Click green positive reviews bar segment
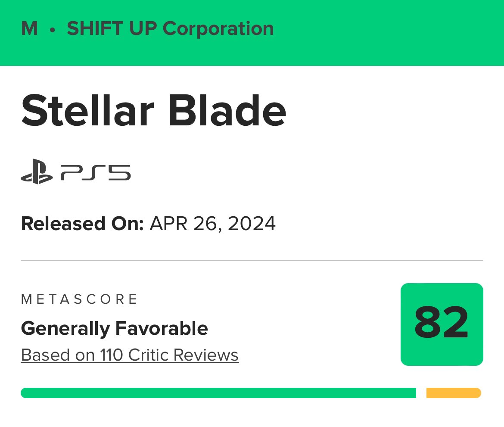Viewport: 504px width, 427px height. pos(218,393)
